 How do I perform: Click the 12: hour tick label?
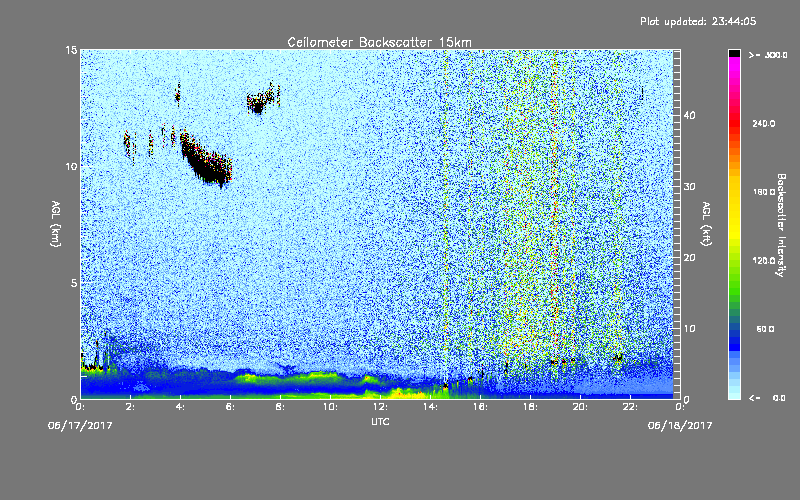pyautogui.click(x=380, y=407)
